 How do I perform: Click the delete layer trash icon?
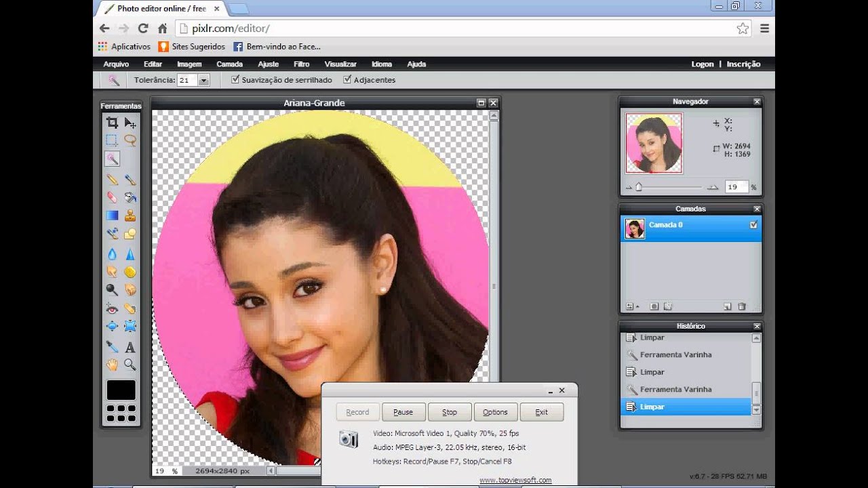tap(742, 306)
